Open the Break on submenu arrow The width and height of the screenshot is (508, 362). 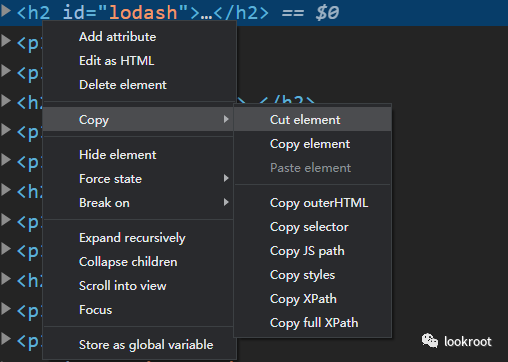(x=226, y=202)
